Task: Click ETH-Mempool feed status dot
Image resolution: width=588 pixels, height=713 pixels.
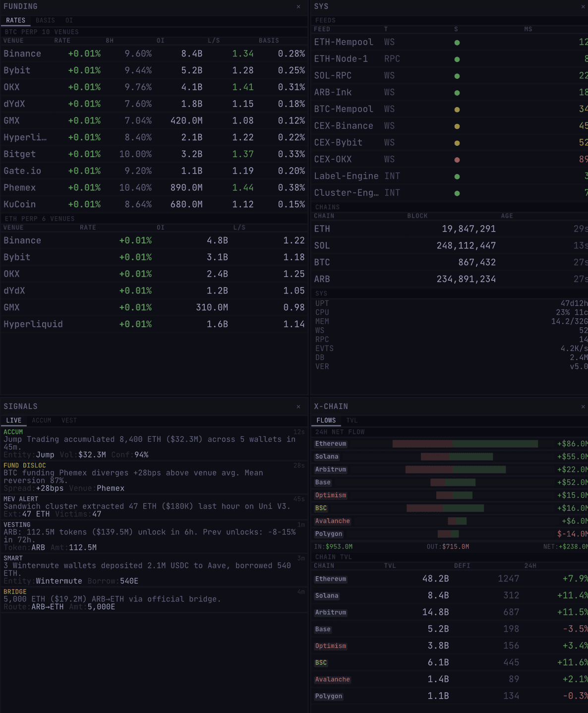Action: (457, 43)
